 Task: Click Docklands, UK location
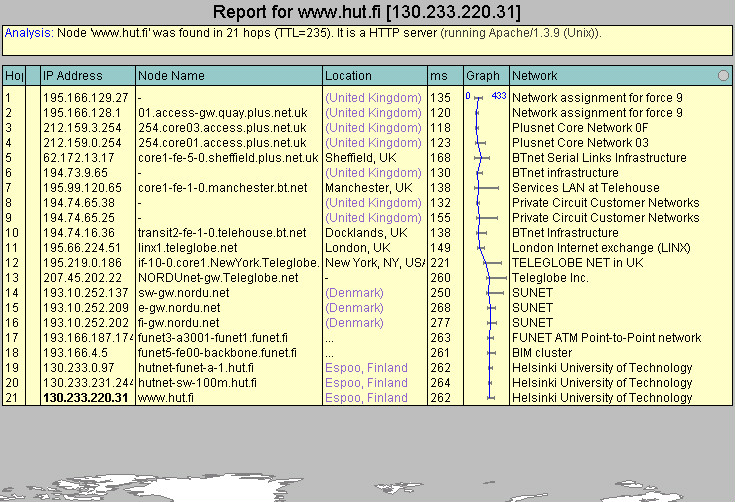click(x=366, y=232)
